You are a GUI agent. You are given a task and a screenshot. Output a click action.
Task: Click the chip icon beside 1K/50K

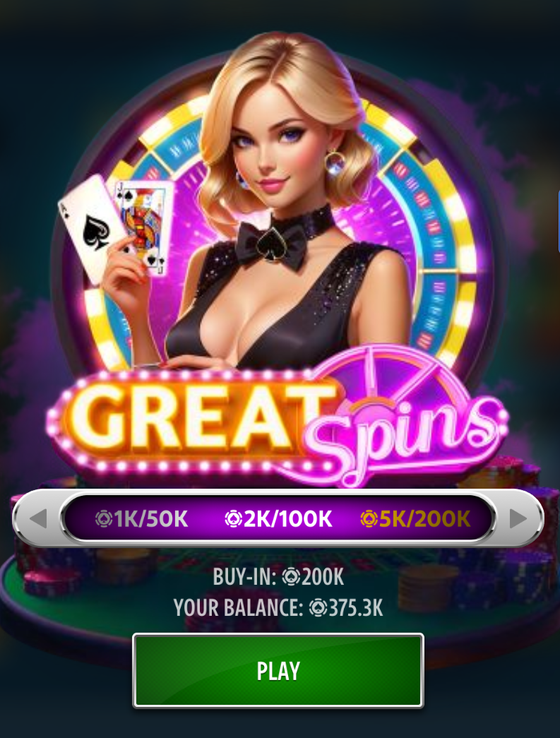(x=104, y=519)
